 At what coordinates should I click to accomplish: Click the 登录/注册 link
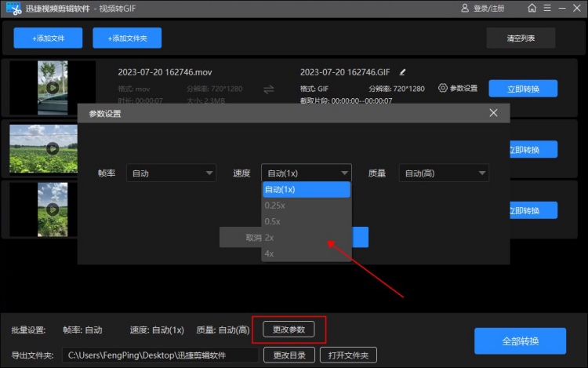(489, 9)
